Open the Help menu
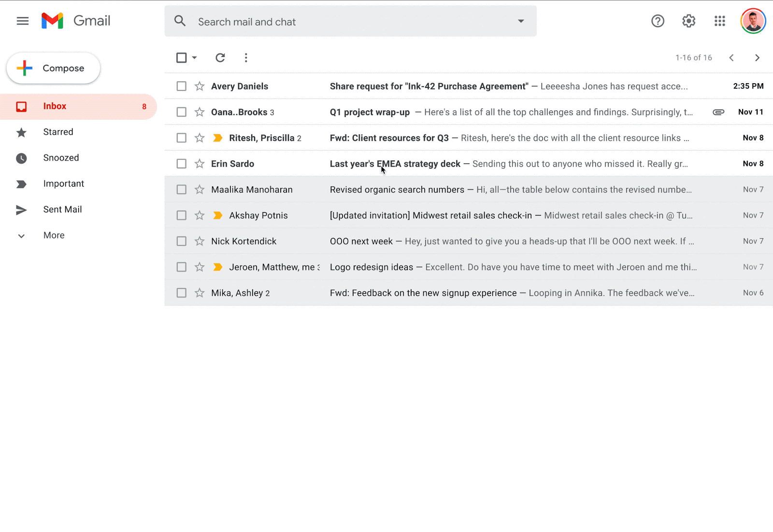The image size is (773, 532). 658,21
